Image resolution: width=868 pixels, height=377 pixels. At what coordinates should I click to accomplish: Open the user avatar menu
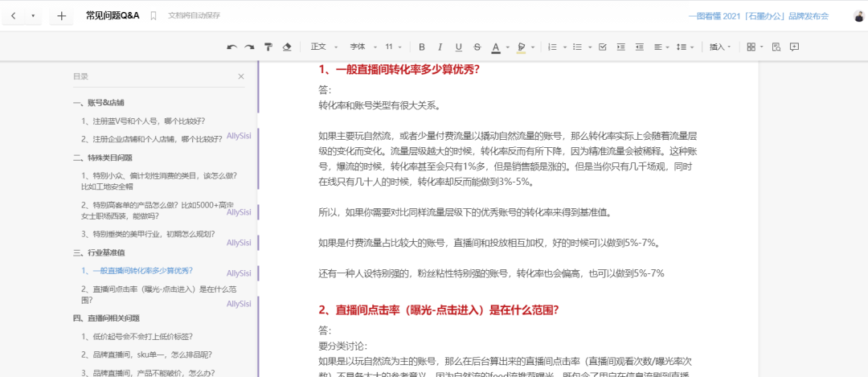pos(860,16)
